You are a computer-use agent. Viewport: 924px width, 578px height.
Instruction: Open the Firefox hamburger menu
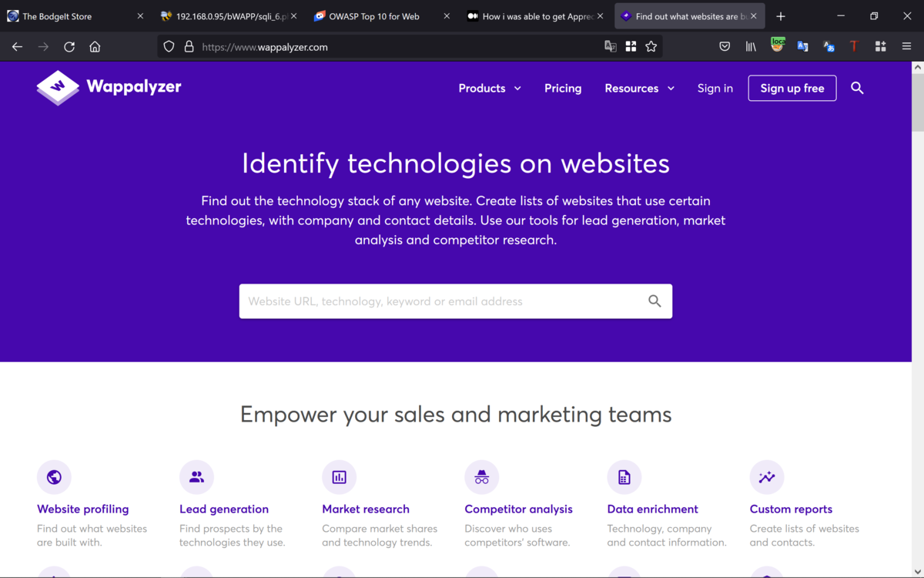pos(906,47)
